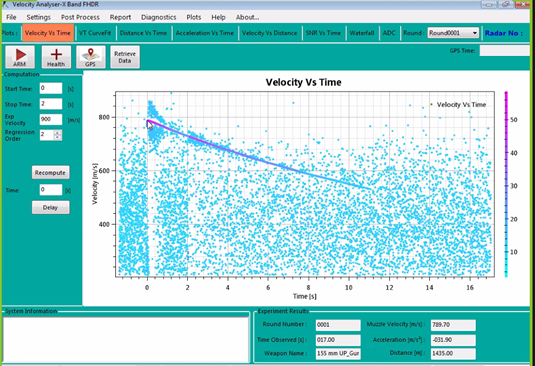The image size is (535, 366).
Task: Switch to the VT CurveFit plot
Action: pyautogui.click(x=95, y=33)
